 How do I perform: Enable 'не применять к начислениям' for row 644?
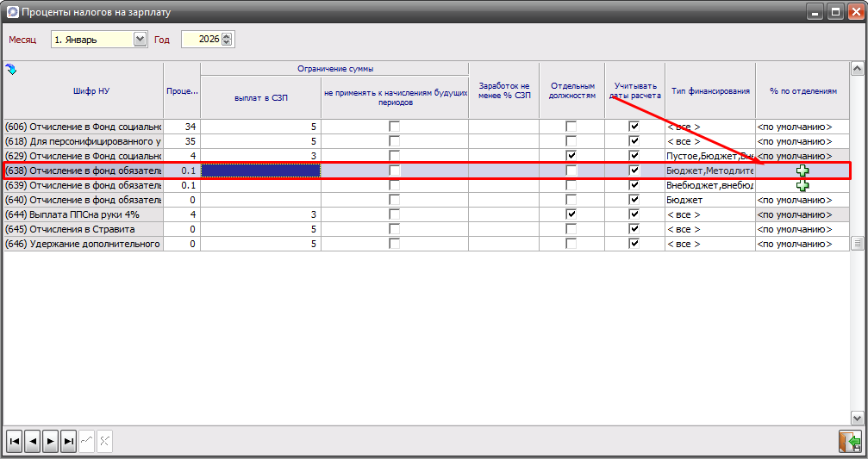click(394, 214)
